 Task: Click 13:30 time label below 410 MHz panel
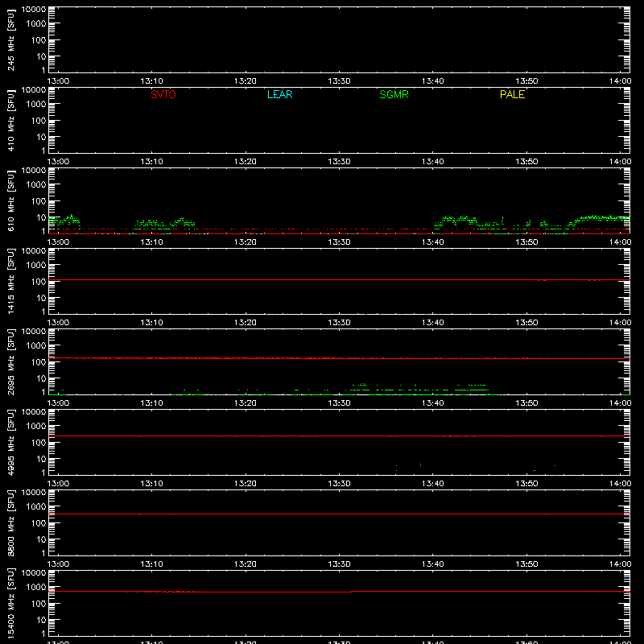339,162
